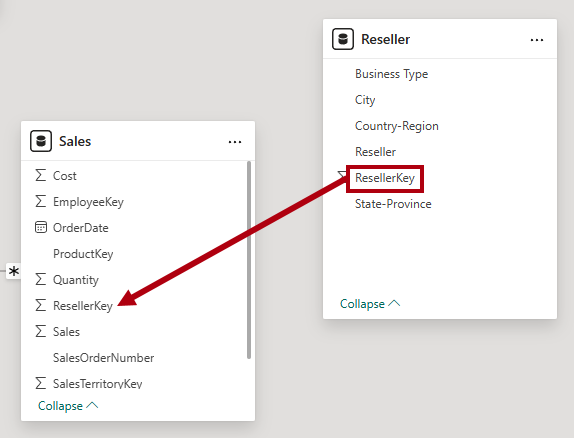Click the calendar icon beside OrderDate

41,227
